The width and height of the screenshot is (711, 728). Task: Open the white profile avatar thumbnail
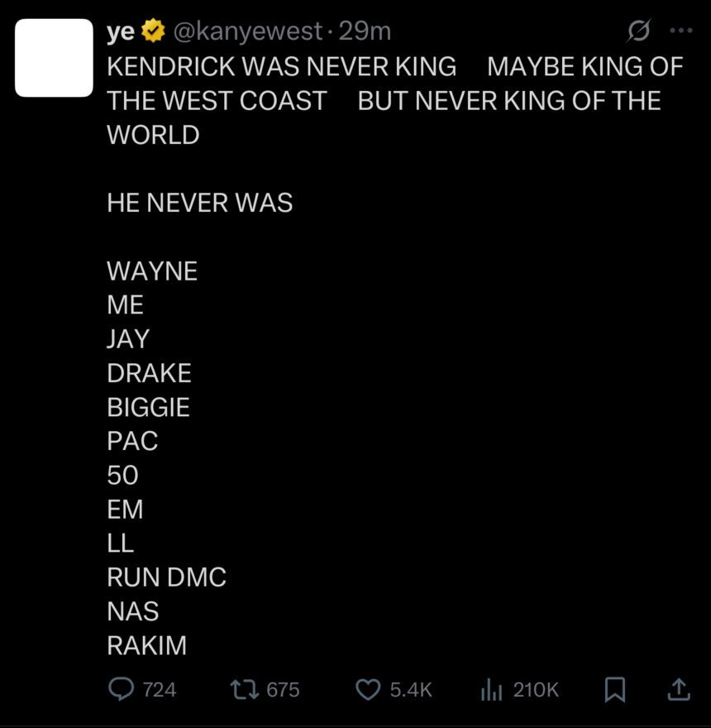click(55, 58)
